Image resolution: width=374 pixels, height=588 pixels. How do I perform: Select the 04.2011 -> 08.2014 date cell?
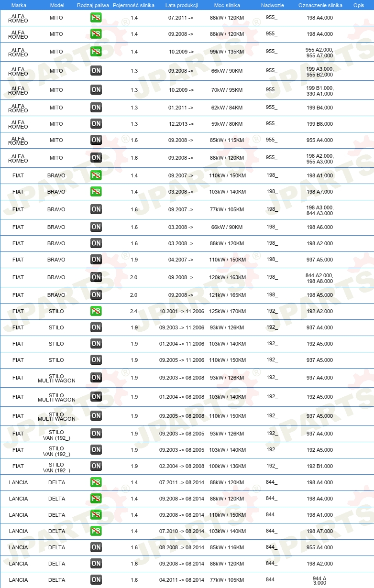pos(182,580)
